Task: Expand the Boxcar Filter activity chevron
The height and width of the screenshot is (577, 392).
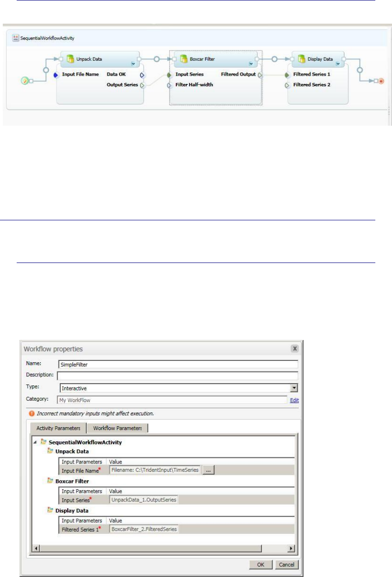Action: tap(251, 64)
